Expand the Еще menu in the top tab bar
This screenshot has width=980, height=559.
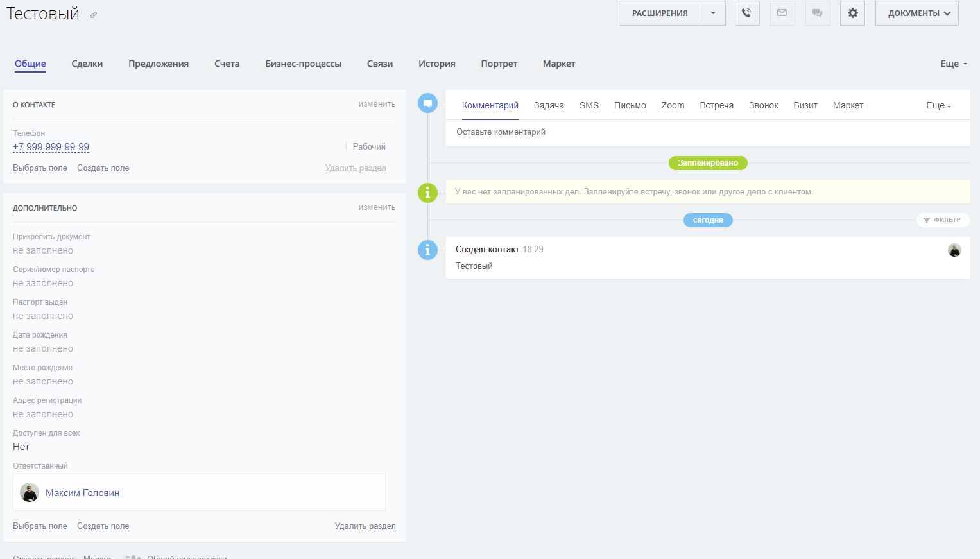(x=953, y=64)
